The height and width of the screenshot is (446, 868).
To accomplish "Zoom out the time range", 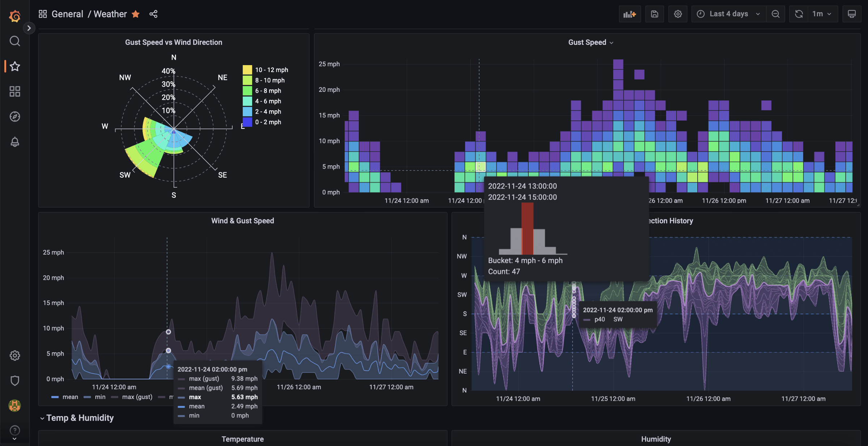I will [775, 14].
